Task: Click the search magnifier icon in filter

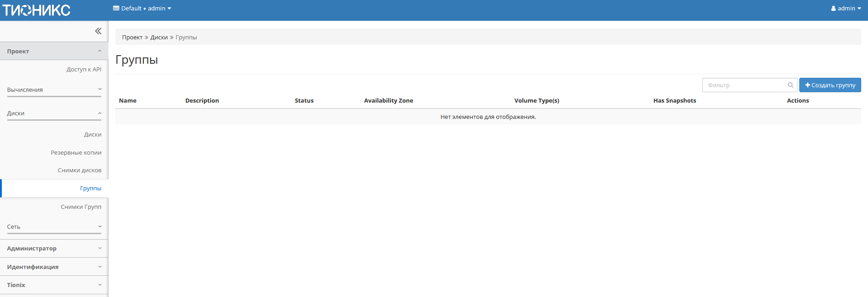Action: click(790, 85)
